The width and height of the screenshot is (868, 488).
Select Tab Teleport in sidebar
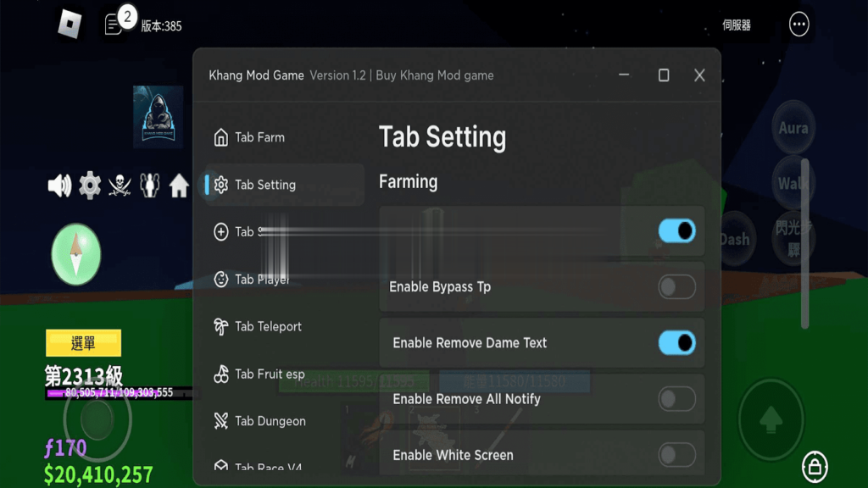268,326
